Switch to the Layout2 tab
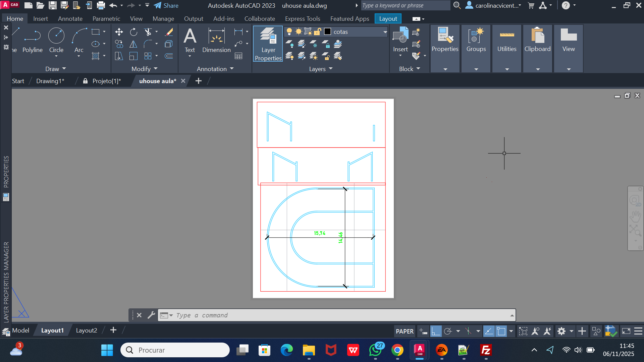 [87, 330]
